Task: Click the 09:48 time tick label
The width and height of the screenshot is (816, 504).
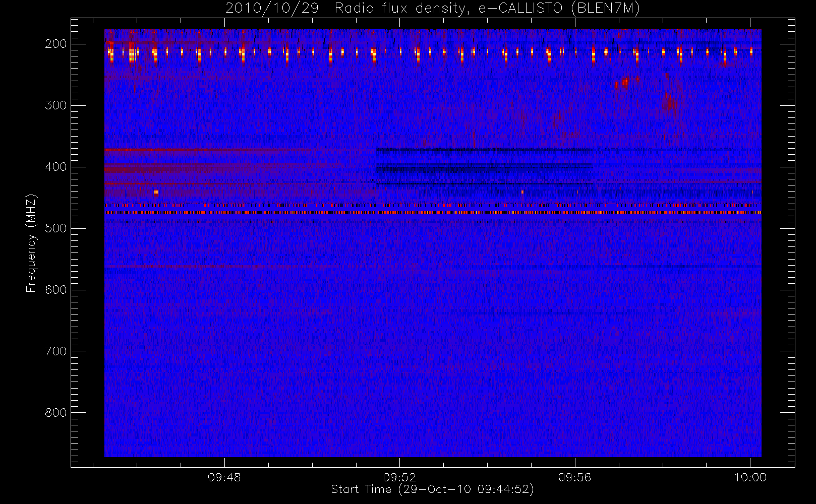Action: pos(224,477)
